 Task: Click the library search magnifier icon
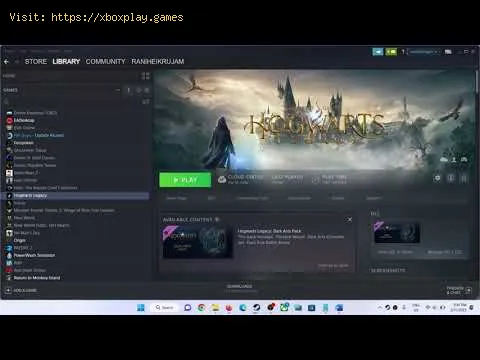[6, 101]
